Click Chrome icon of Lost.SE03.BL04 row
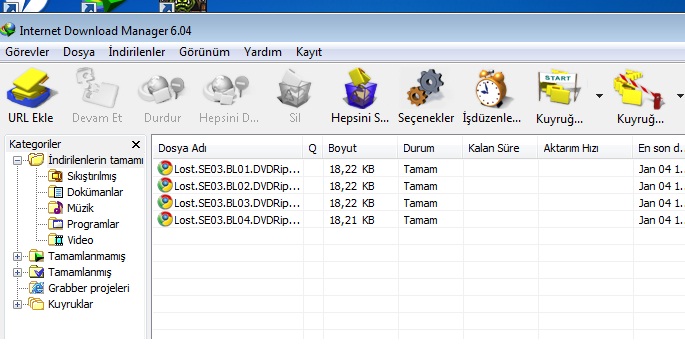This screenshot has height=360, width=685. tap(165, 219)
